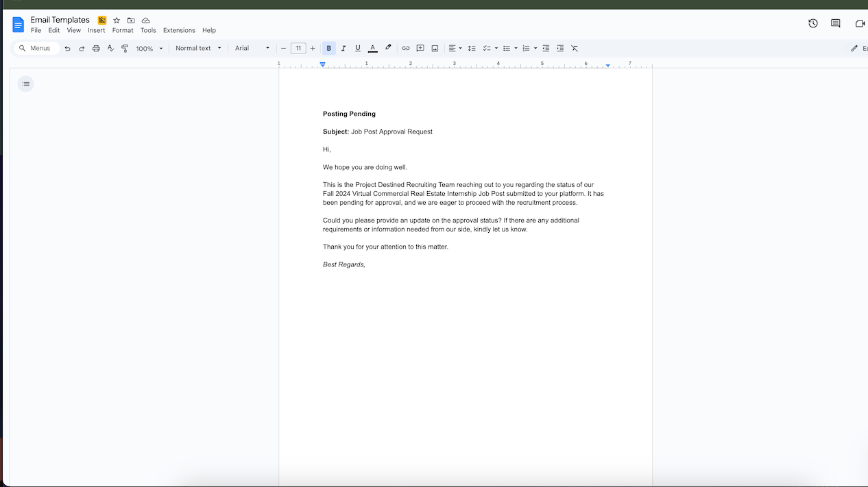
Task: Click the yellow badge beside document title
Action: (x=102, y=21)
